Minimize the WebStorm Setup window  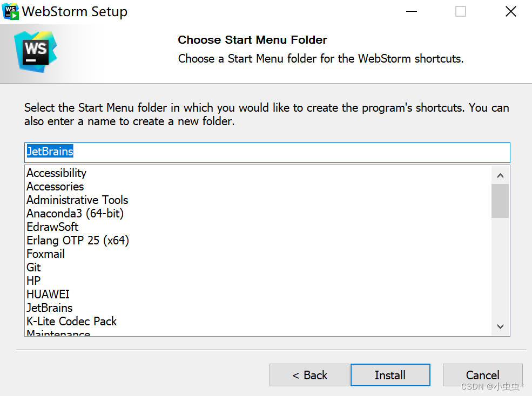(412, 11)
